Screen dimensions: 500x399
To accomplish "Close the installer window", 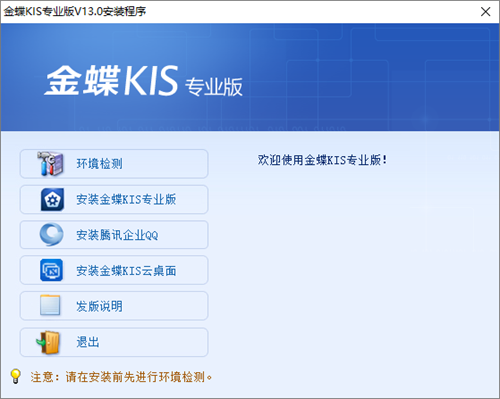I will (486, 12).
